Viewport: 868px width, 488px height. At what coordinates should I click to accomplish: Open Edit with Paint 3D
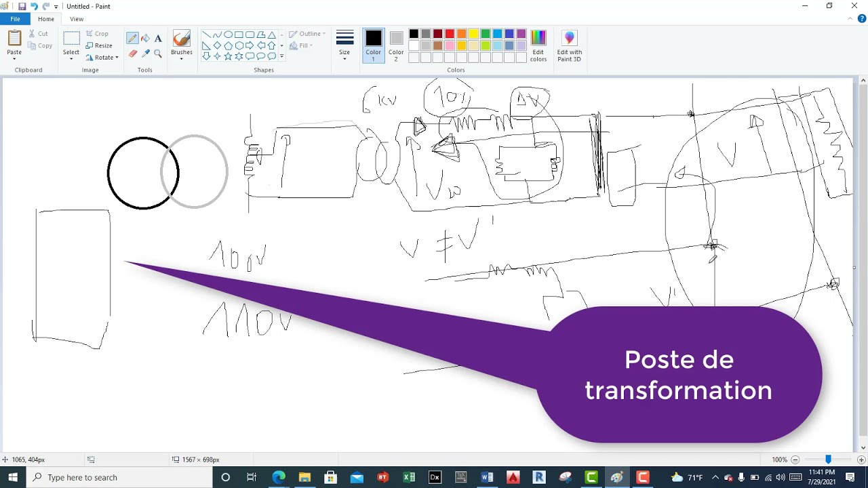tap(570, 46)
